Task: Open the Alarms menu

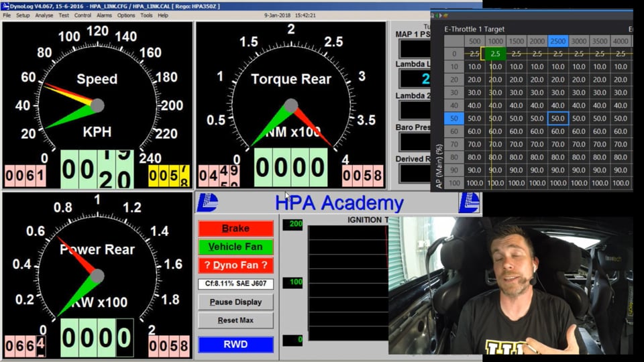Action: [104, 15]
